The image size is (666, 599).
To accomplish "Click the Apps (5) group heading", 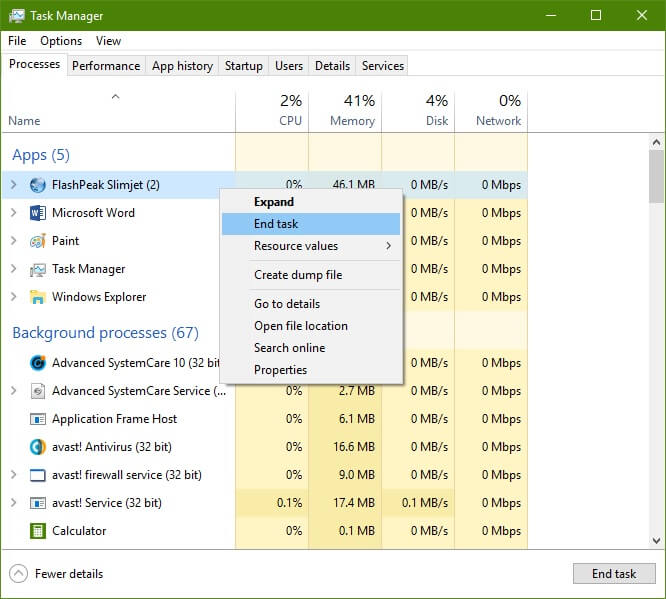I will pos(41,155).
